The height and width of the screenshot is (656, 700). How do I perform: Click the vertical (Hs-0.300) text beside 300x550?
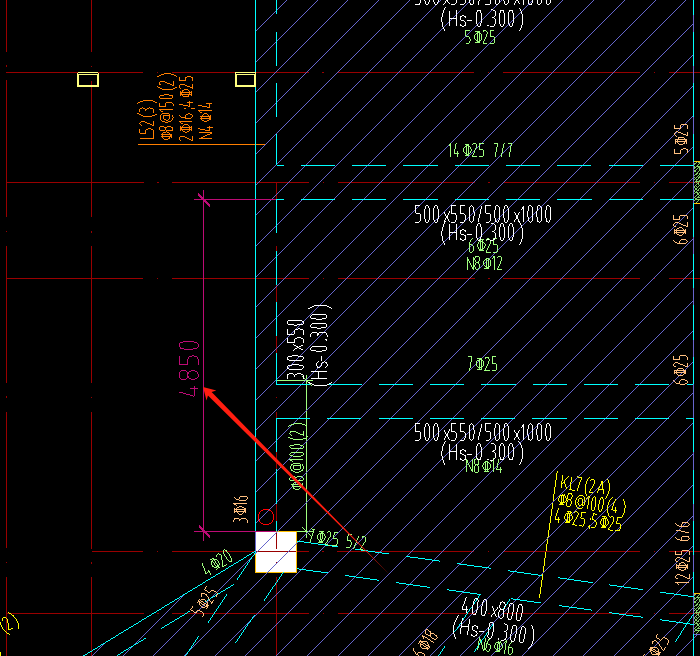coord(321,345)
